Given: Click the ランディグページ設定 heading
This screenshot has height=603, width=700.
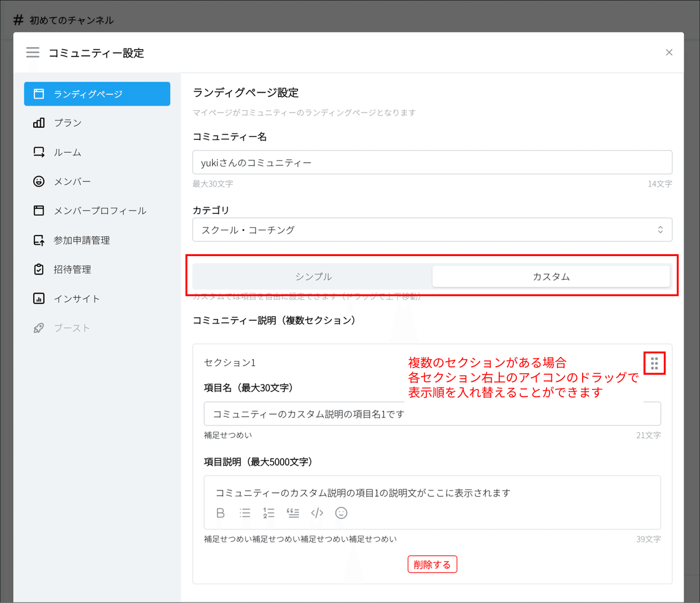Looking at the screenshot, I should [246, 92].
